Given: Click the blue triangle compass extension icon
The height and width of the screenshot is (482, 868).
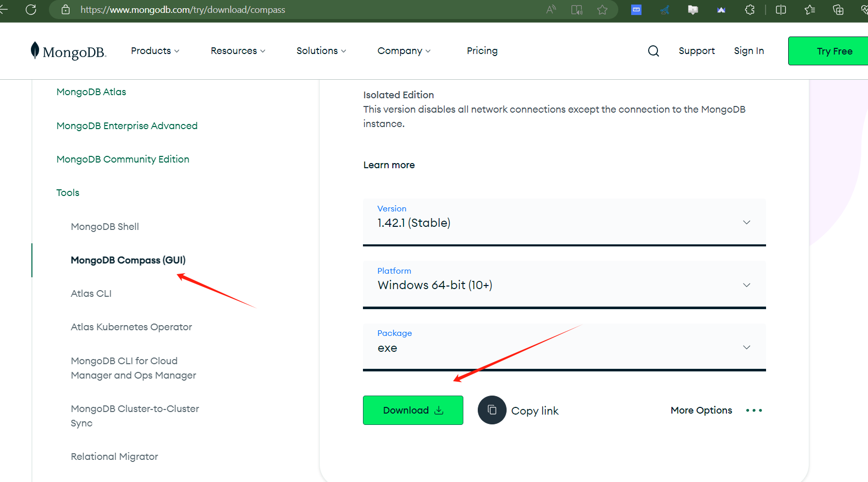Looking at the screenshot, I should (x=665, y=10).
